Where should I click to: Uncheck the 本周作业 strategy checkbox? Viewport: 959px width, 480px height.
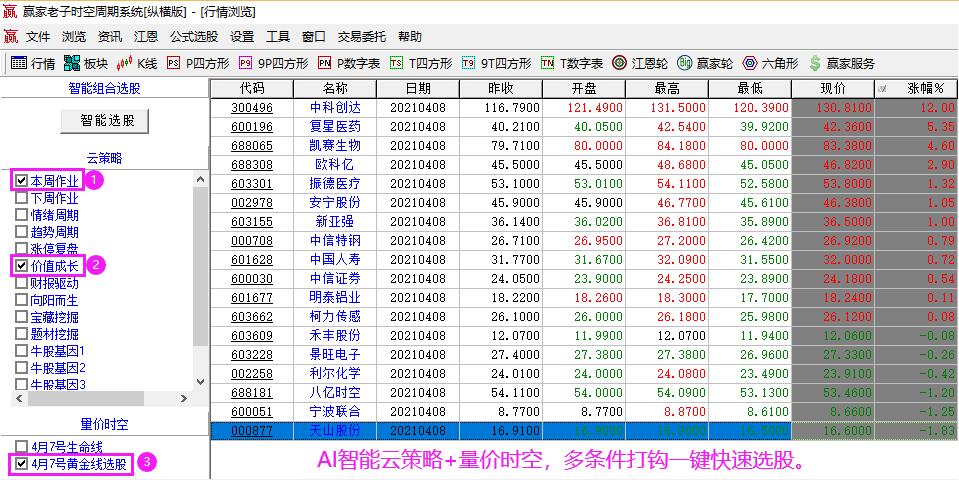(21, 181)
